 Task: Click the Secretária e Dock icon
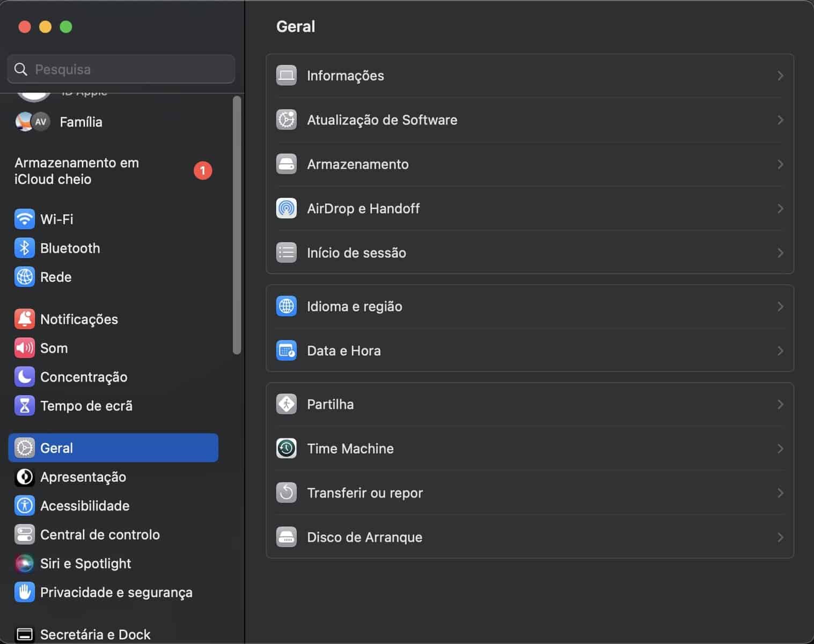click(x=25, y=634)
